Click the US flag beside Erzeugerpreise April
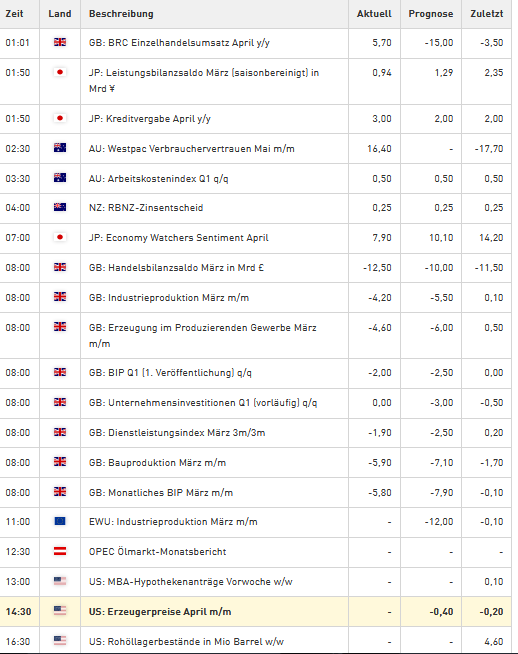The width and height of the screenshot is (518, 654). click(60, 611)
